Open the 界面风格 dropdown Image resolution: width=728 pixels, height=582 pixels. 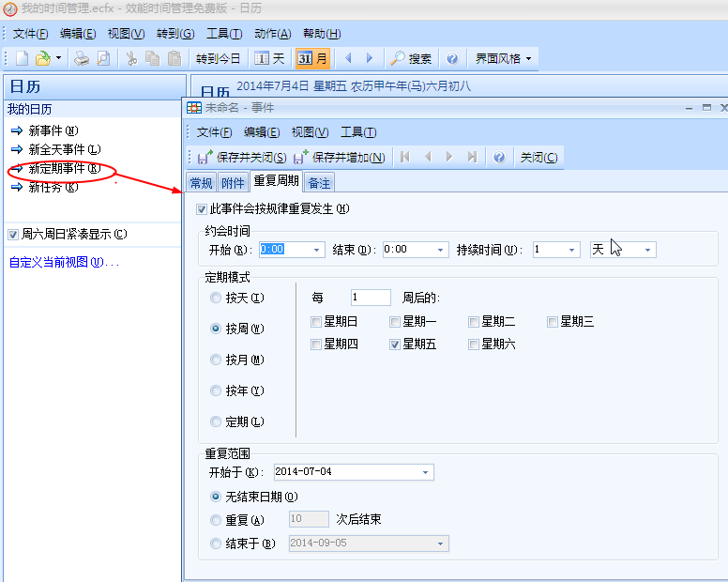503,58
